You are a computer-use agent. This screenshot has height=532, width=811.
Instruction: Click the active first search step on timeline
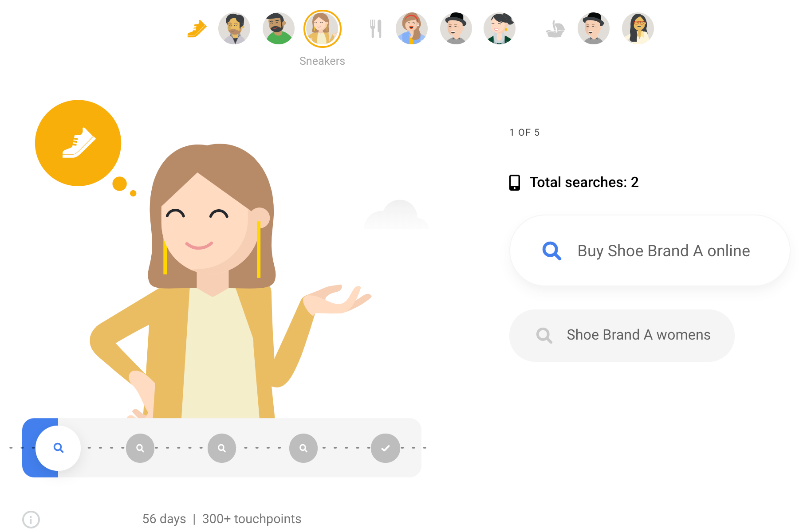(x=58, y=448)
